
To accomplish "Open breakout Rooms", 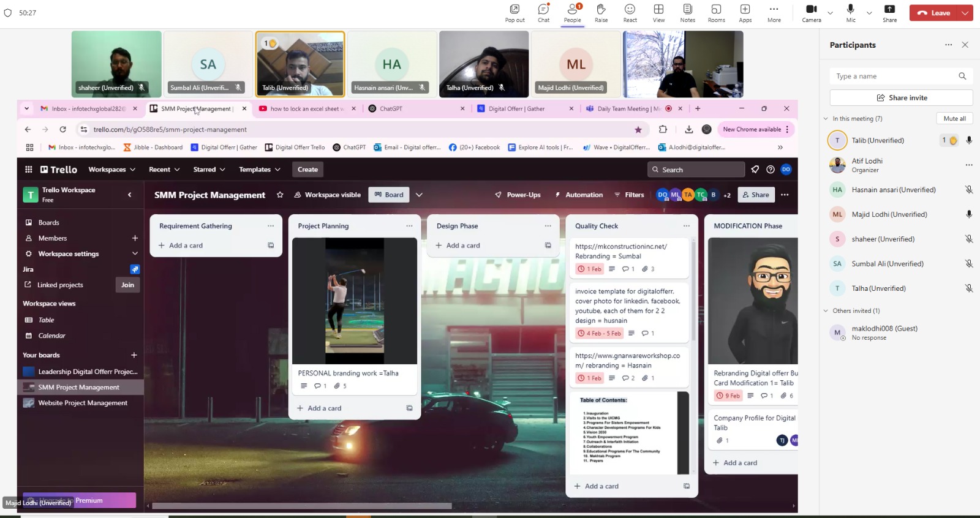I will point(716,12).
